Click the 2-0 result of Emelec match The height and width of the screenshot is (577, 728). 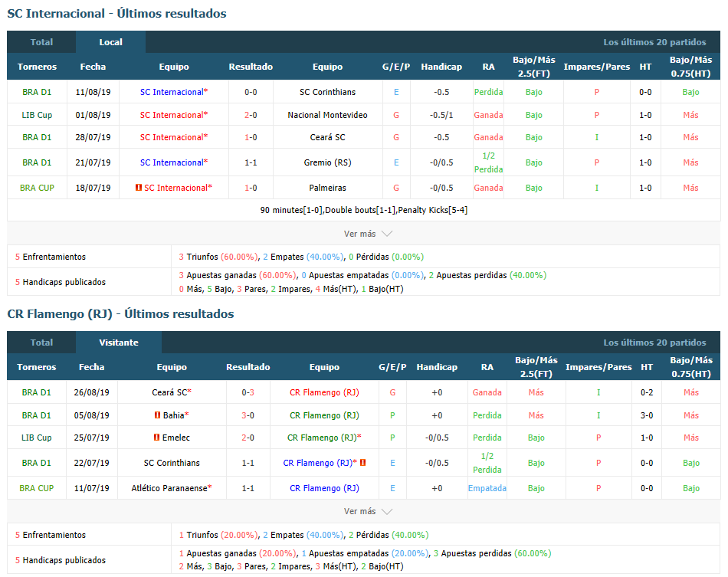[x=248, y=438]
